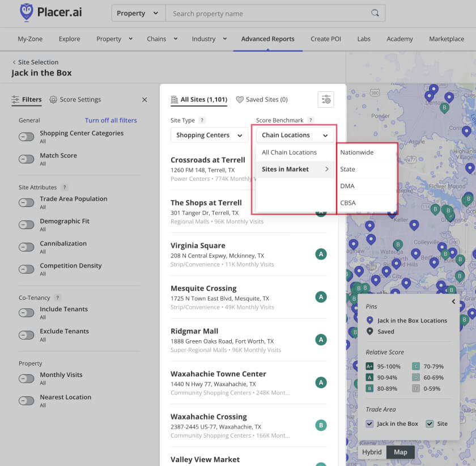Click Jack in the Box Locations pin icon
The image size is (476, 466).
tap(369, 320)
